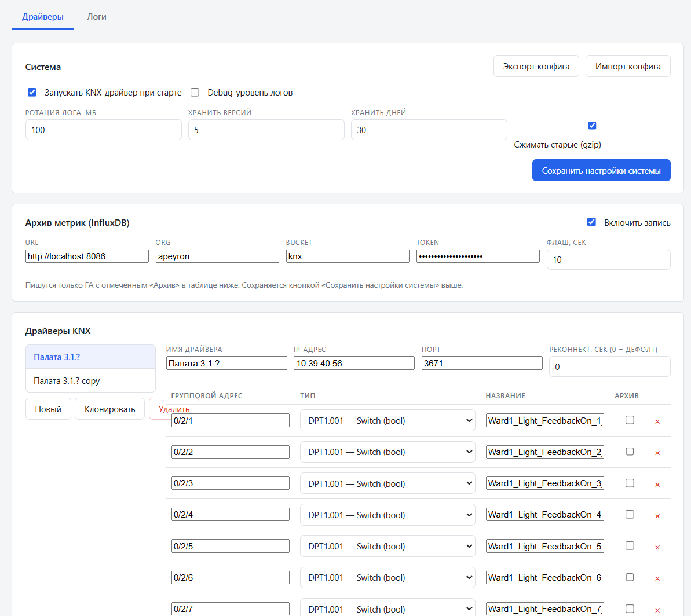Image resolution: width=691 pixels, height=616 pixels.
Task: Disable Включить запись for InfluxDB archive
Action: [x=591, y=222]
